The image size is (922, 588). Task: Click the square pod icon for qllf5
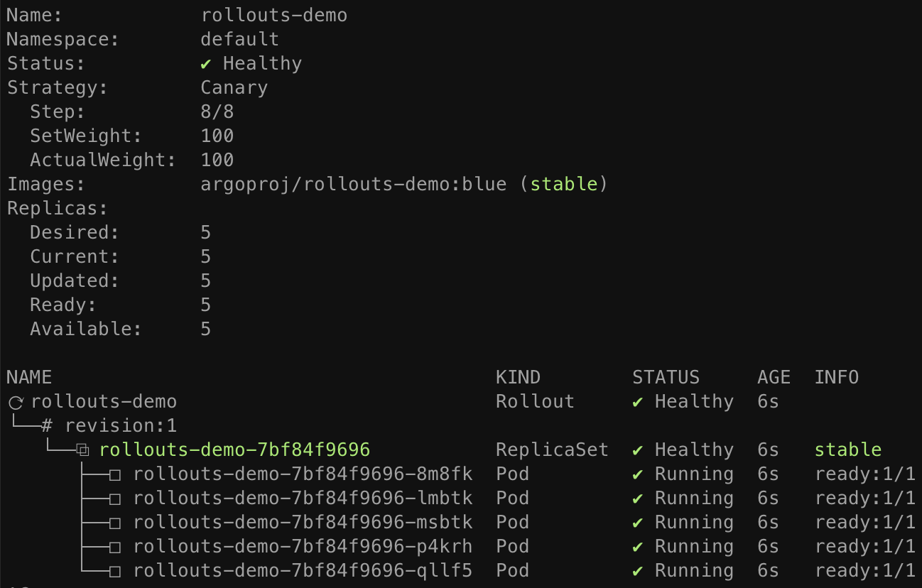click(x=114, y=571)
